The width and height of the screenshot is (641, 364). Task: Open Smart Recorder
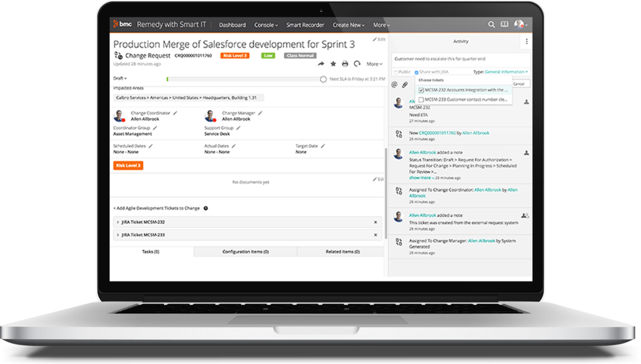coord(305,25)
